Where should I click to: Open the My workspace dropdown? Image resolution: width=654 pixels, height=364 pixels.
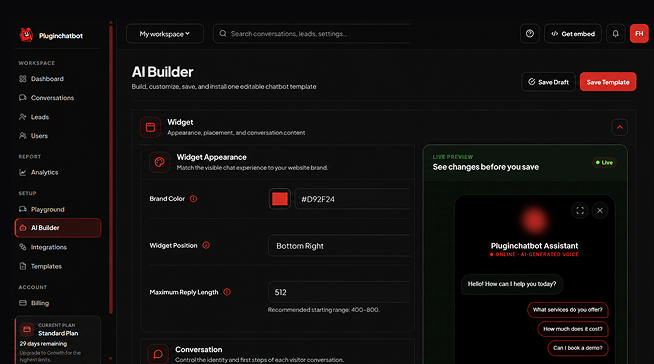(x=165, y=34)
